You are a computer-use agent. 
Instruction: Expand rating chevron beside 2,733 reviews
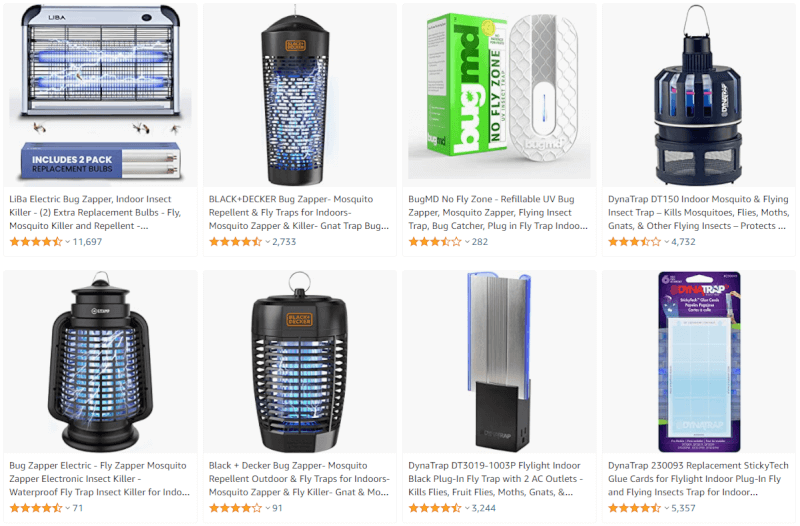[x=267, y=242]
